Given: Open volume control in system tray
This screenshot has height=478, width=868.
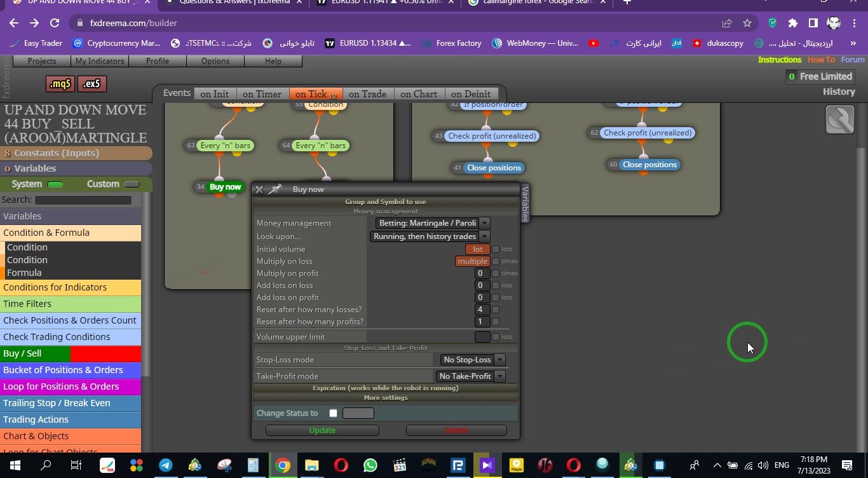Looking at the screenshot, I should 763,465.
